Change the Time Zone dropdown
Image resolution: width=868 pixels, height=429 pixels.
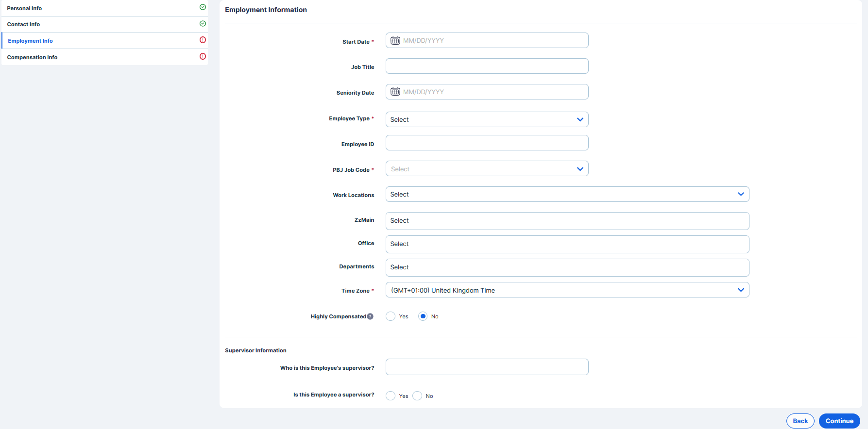point(567,290)
